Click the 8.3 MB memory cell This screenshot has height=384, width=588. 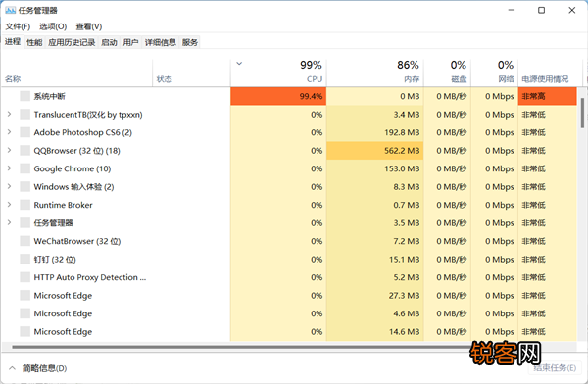(x=375, y=186)
